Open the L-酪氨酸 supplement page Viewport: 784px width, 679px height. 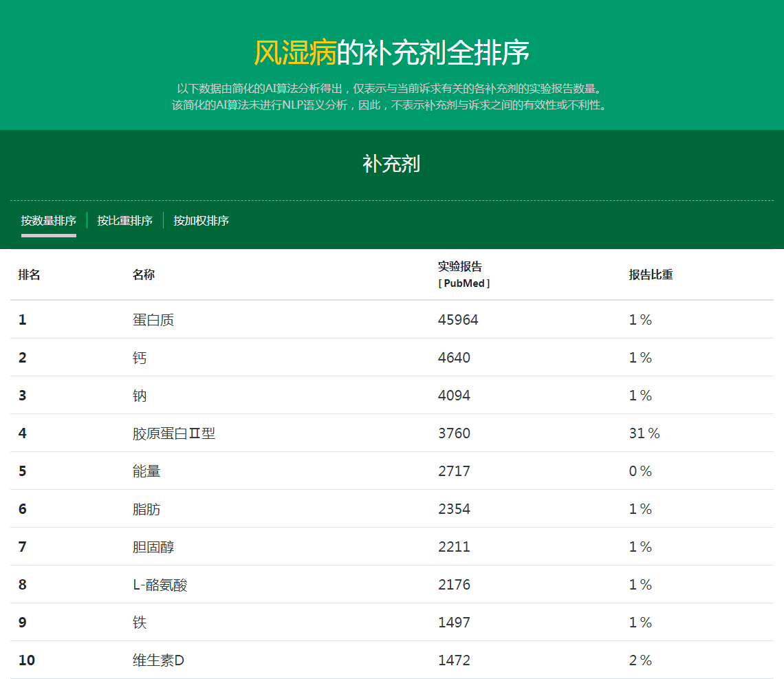[160, 585]
